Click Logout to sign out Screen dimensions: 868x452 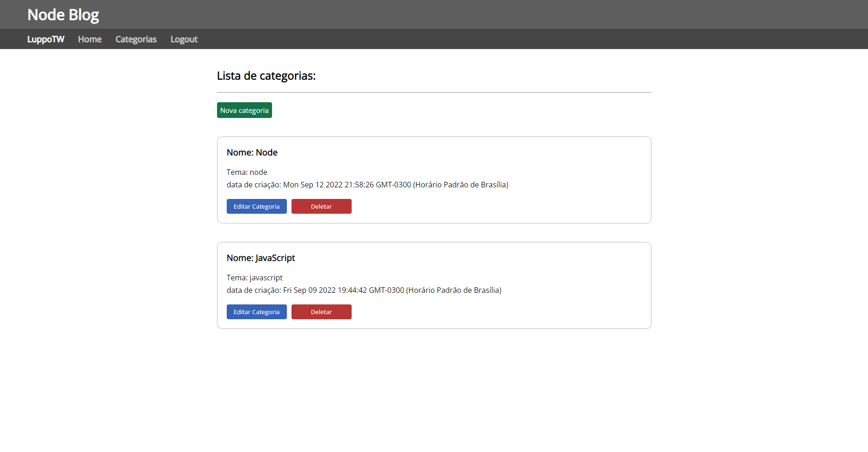click(x=184, y=39)
